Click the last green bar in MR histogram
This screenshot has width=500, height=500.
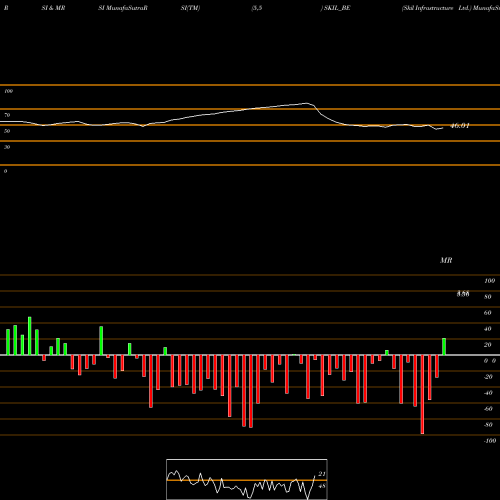444,347
